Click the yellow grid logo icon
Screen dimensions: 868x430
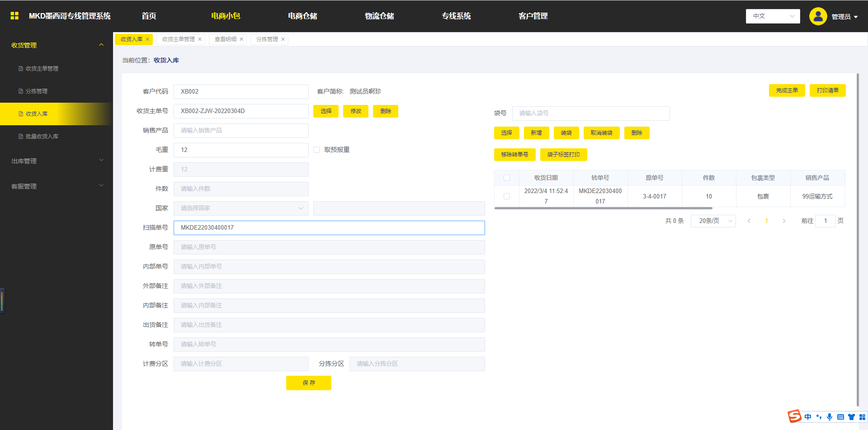(x=14, y=16)
